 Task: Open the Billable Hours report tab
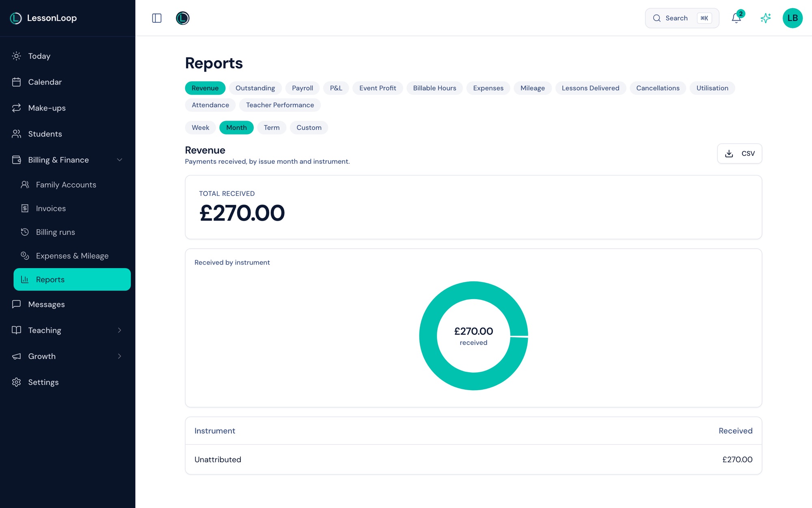click(x=434, y=88)
